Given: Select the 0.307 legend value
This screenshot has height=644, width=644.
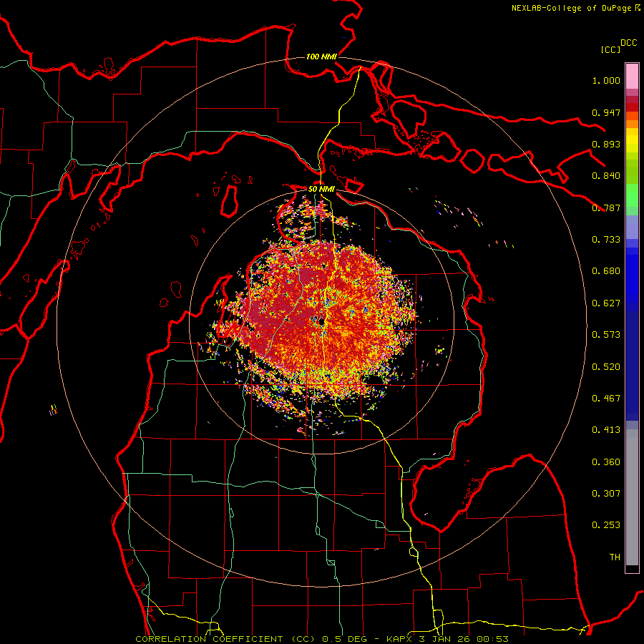Looking at the screenshot, I should tap(606, 494).
